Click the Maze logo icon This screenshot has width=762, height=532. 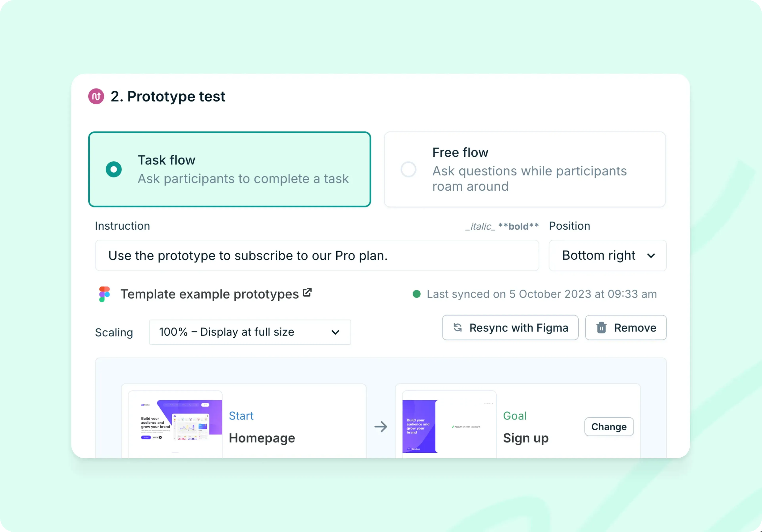click(x=96, y=97)
